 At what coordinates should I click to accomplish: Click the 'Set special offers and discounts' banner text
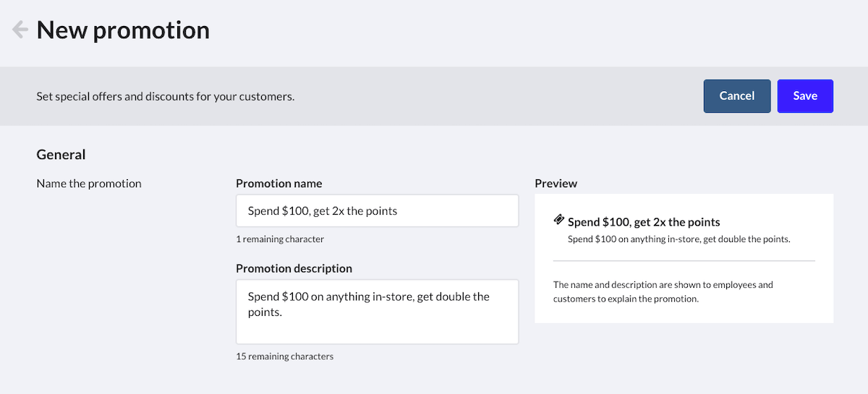tap(166, 96)
